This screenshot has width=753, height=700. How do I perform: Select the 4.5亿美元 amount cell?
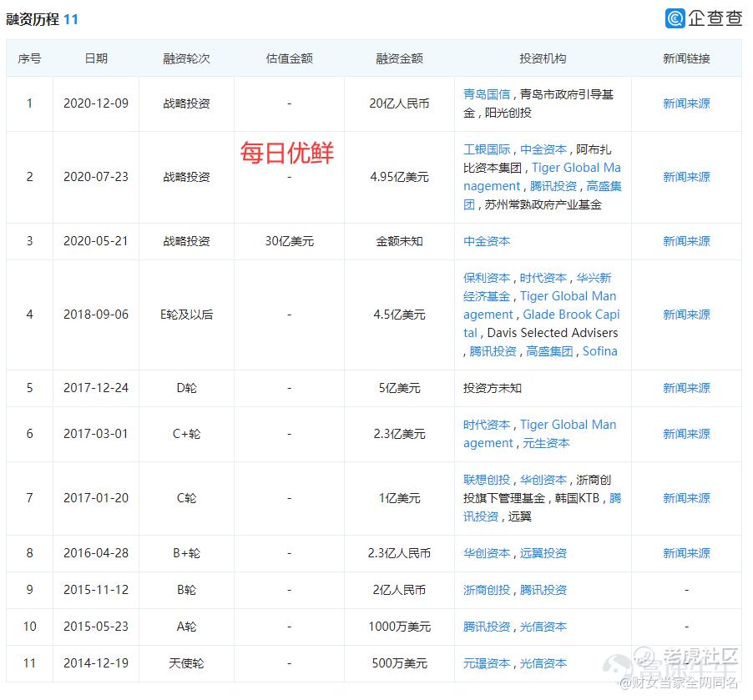click(399, 315)
